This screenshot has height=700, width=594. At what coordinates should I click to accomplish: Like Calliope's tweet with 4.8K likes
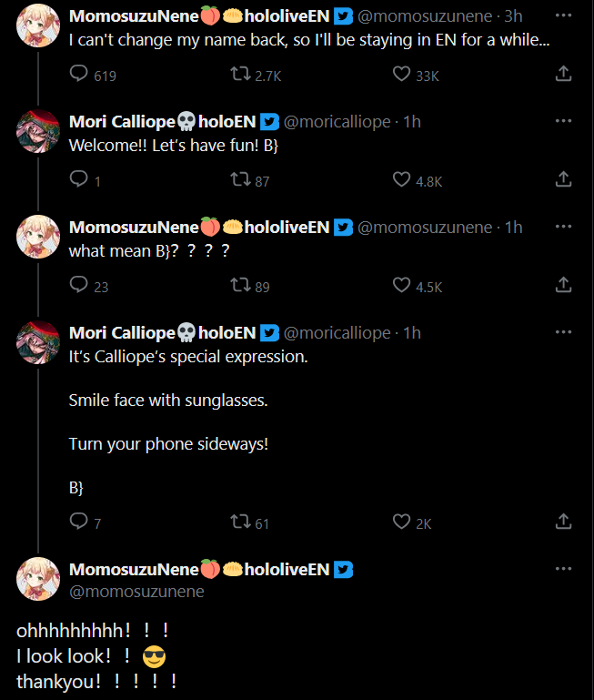(x=401, y=180)
